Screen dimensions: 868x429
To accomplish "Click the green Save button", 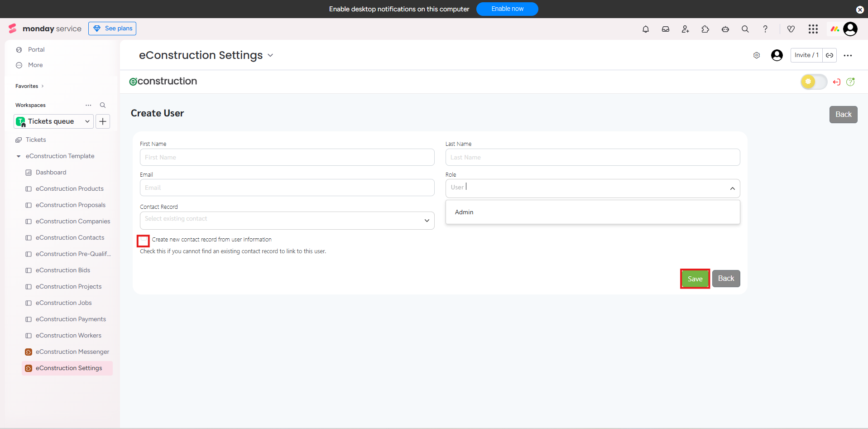I will point(695,279).
